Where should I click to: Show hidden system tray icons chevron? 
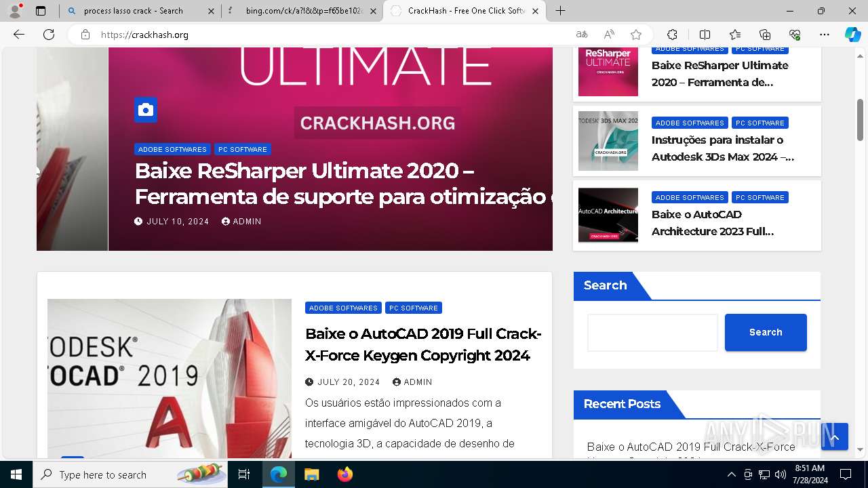pyautogui.click(x=731, y=474)
